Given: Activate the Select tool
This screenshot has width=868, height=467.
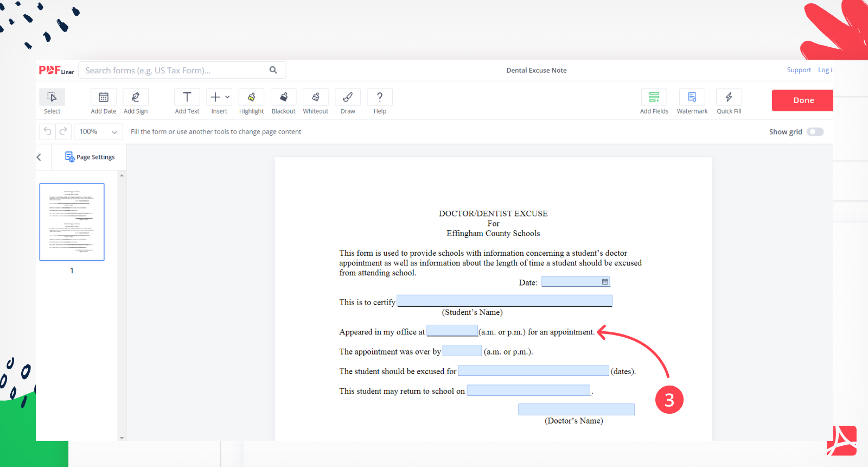Looking at the screenshot, I should 52,102.
